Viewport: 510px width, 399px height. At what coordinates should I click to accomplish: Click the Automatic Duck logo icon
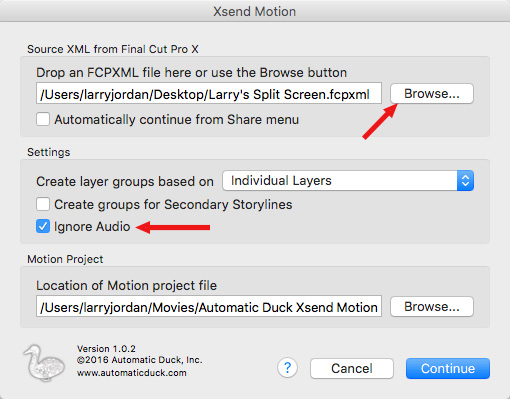pos(43,363)
